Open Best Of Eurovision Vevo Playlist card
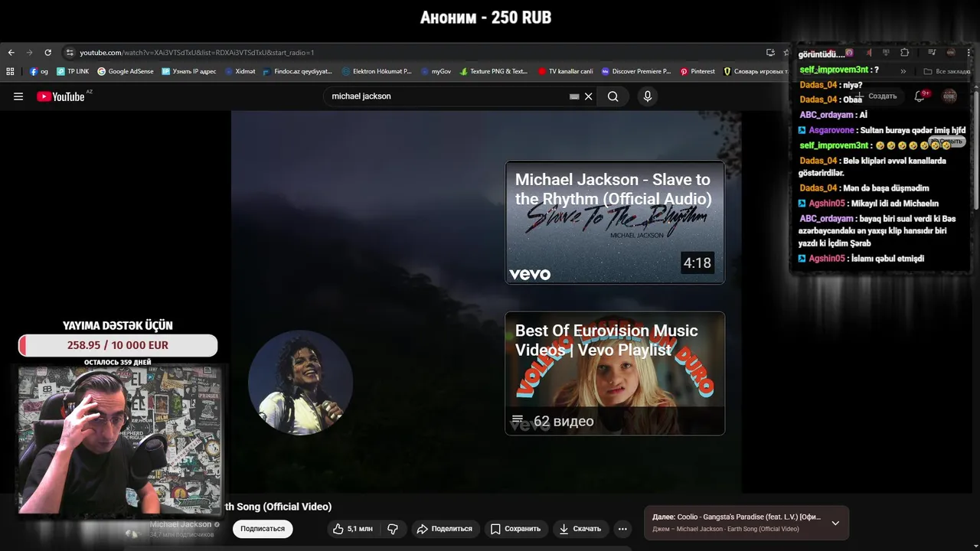This screenshot has width=980, height=551. (615, 373)
